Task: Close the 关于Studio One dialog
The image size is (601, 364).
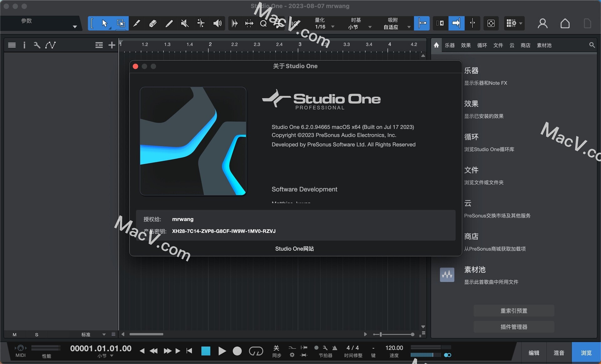Action: point(136,66)
